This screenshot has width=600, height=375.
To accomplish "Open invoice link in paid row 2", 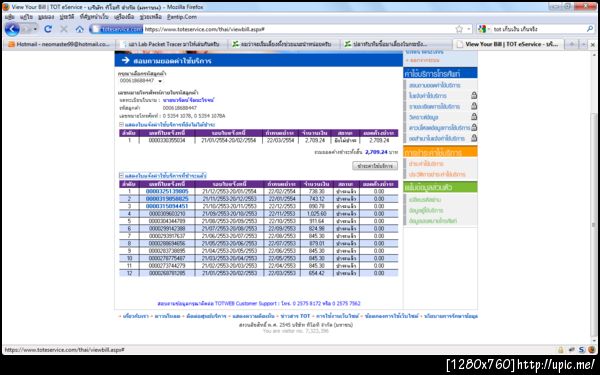I will click(x=167, y=199).
